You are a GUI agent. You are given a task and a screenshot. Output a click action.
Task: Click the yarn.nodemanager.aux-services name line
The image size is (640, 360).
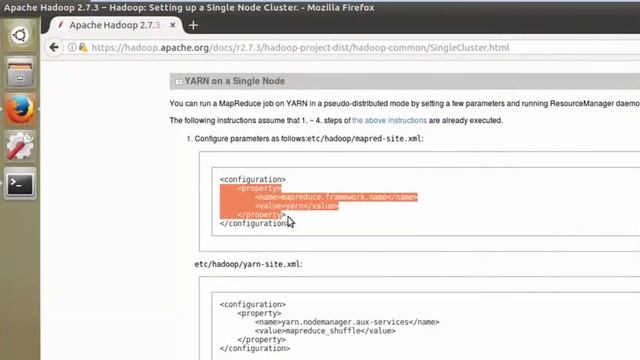click(347, 322)
